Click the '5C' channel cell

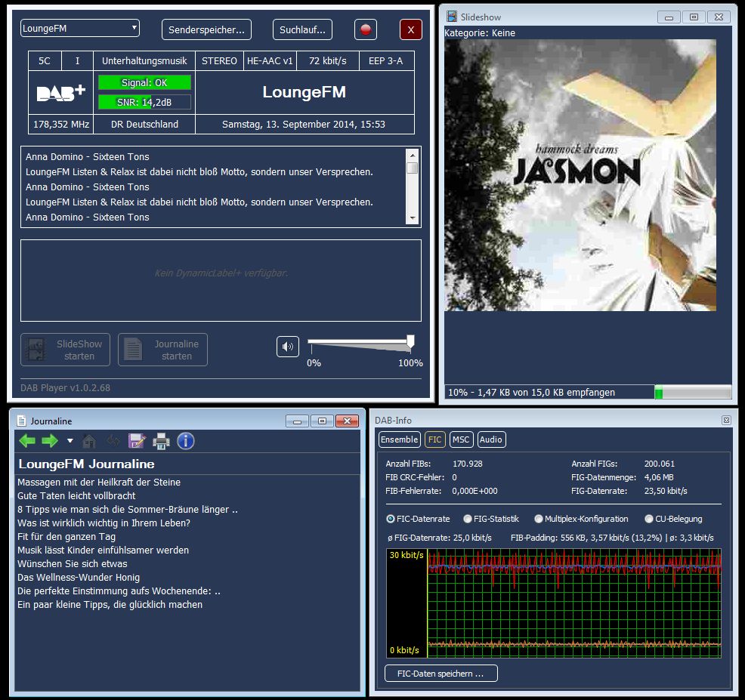45,60
